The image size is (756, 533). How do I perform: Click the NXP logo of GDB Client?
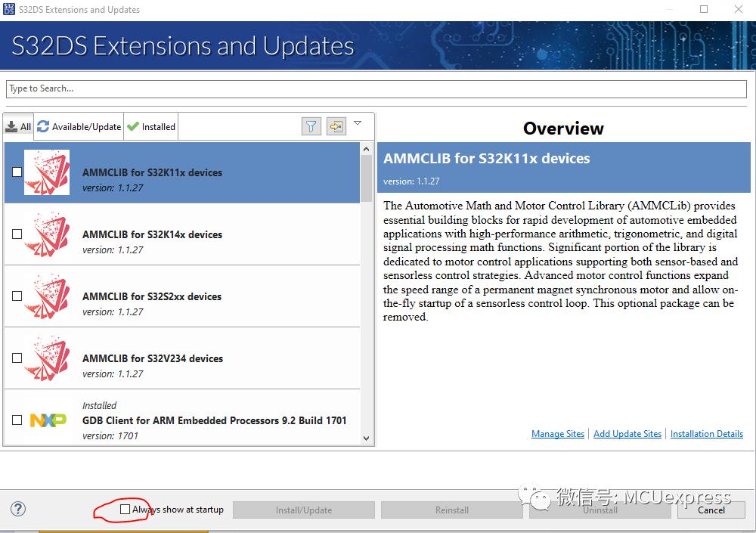(48, 420)
